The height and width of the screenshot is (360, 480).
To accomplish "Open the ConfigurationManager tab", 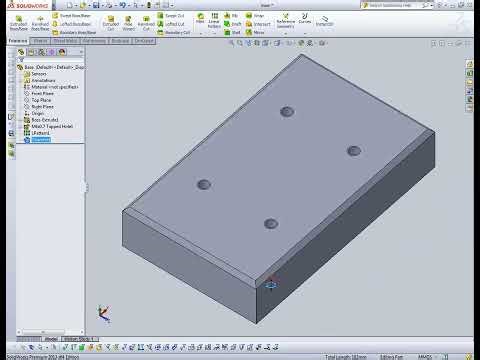I will click(41, 52).
